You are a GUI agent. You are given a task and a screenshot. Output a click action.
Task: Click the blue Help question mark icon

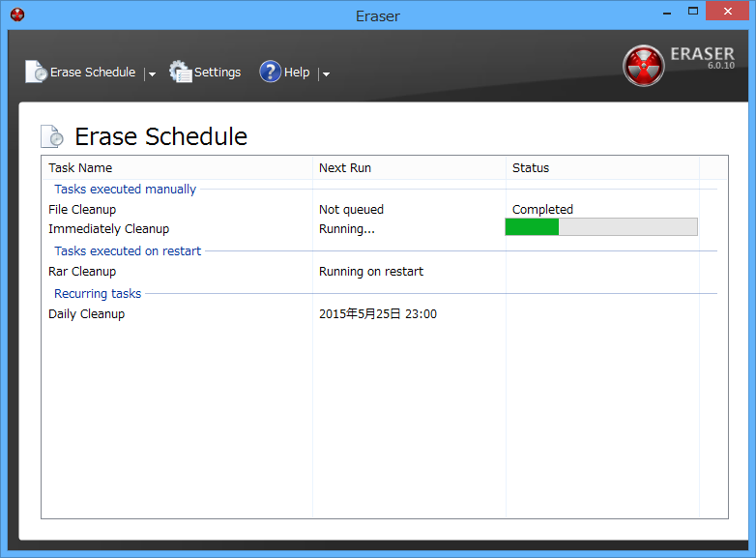coord(270,72)
